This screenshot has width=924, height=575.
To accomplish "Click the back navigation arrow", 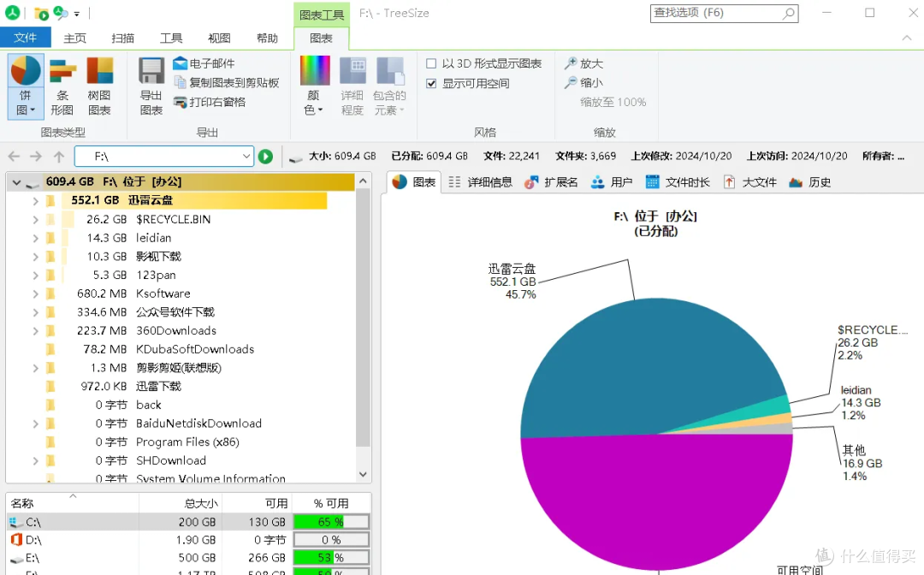I will click(15, 156).
